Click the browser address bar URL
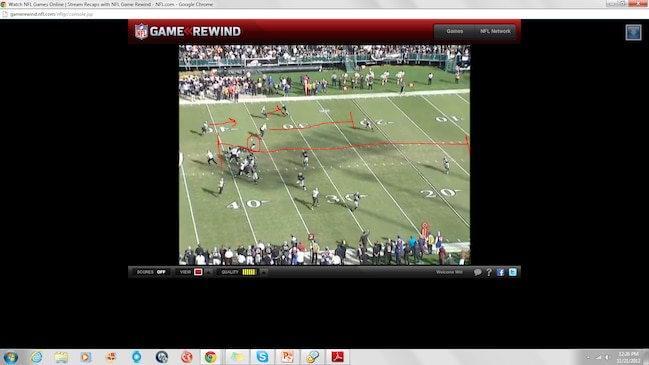Image resolution: width=649 pixels, height=365 pixels. coord(51,14)
